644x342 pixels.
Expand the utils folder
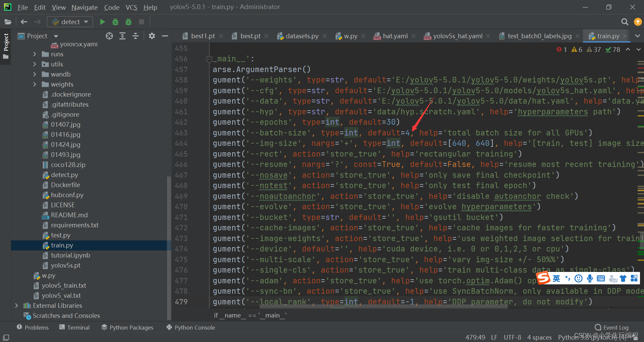pyautogui.click(x=35, y=64)
